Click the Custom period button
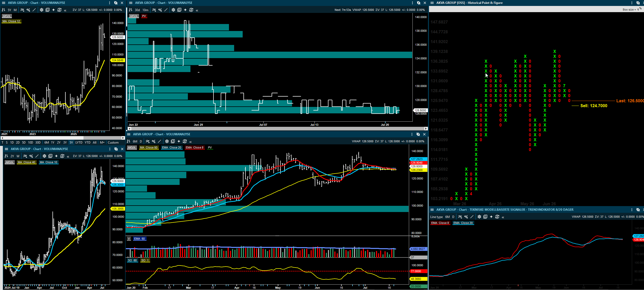Screen dimensions: 644x290 [113, 143]
